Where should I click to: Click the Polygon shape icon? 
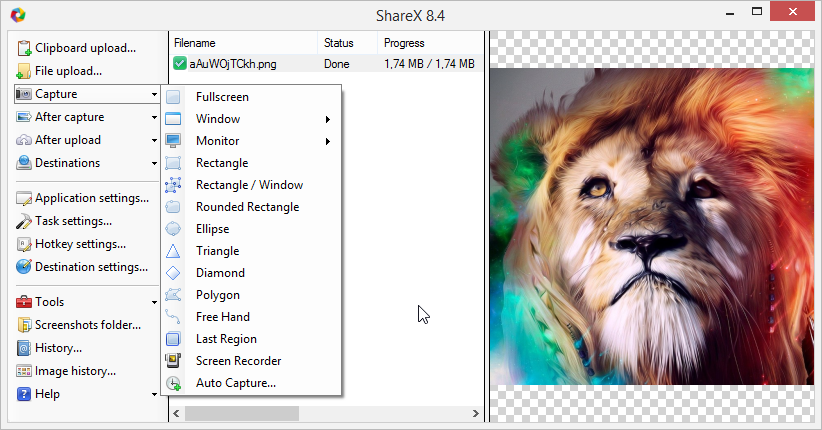click(173, 295)
